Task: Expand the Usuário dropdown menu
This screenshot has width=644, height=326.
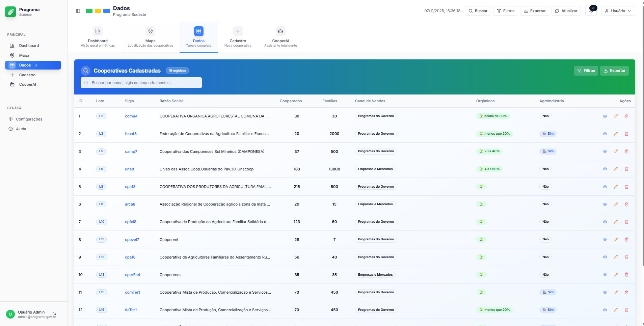Action: coord(618,11)
